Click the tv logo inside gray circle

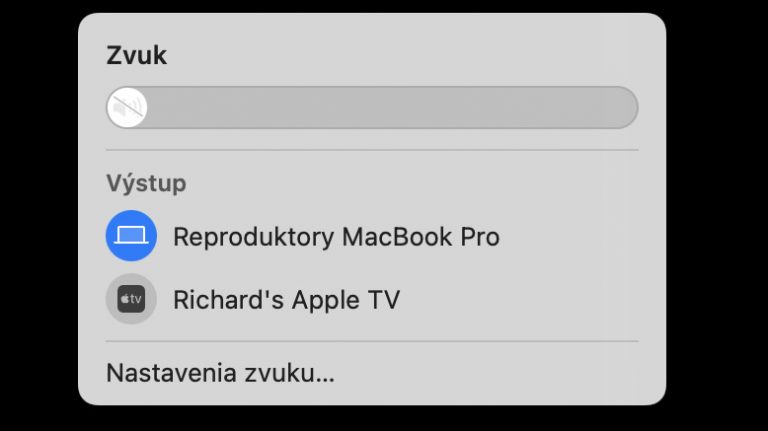click(x=131, y=299)
